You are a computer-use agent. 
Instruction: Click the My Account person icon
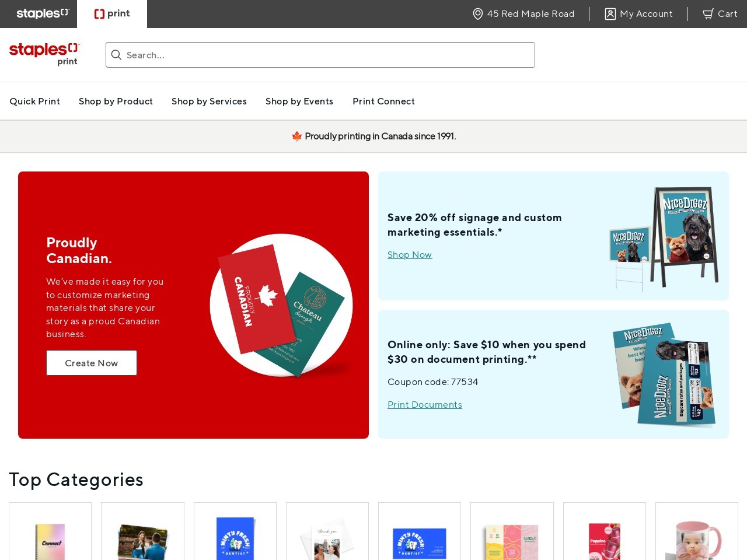[610, 13]
